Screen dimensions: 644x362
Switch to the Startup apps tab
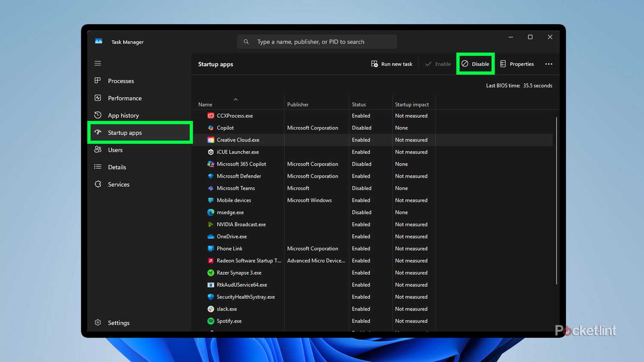pos(125,133)
